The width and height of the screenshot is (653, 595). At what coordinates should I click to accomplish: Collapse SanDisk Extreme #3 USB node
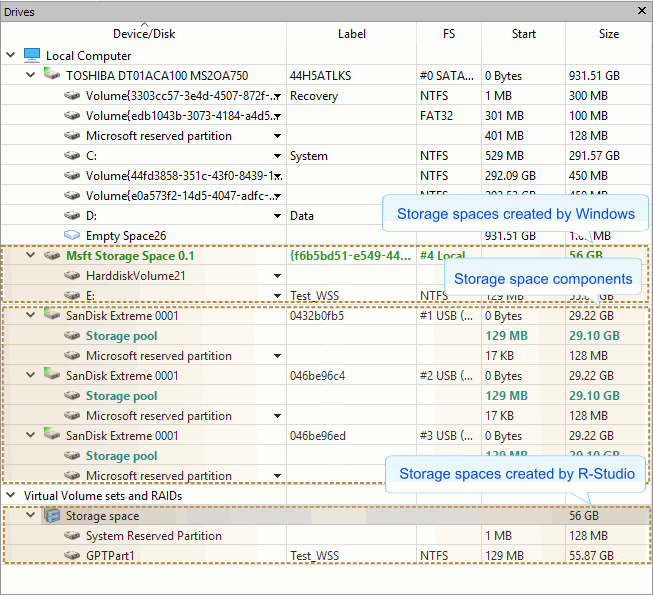[x=31, y=435]
